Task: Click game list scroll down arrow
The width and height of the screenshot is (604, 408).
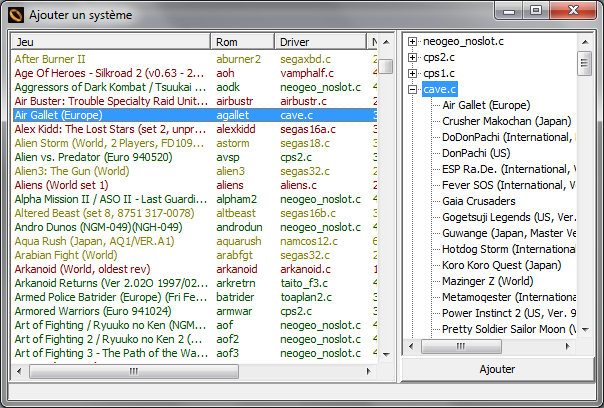Action: pos(387,354)
